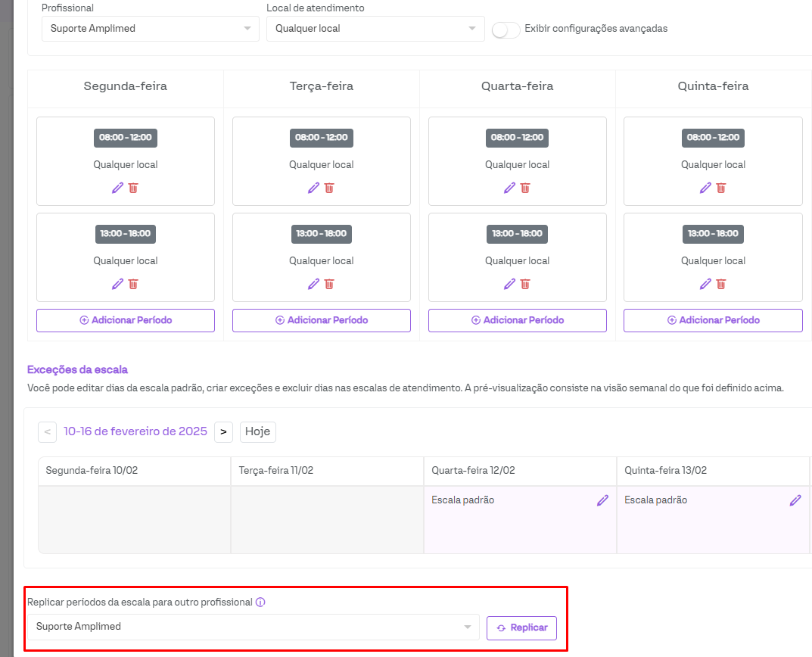The height and width of the screenshot is (657, 812).
Task: Edit Terça-feira 13:00 - 18:00 period
Action: pyautogui.click(x=313, y=284)
